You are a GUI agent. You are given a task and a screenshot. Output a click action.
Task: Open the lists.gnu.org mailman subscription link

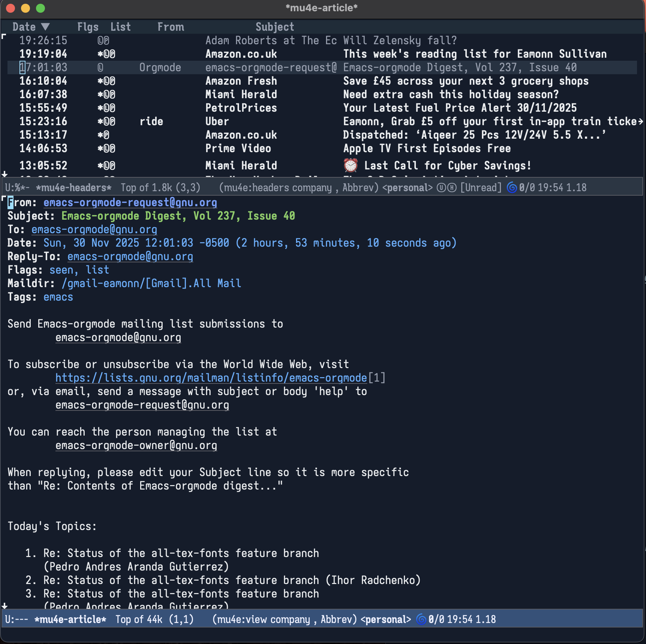[211, 378]
